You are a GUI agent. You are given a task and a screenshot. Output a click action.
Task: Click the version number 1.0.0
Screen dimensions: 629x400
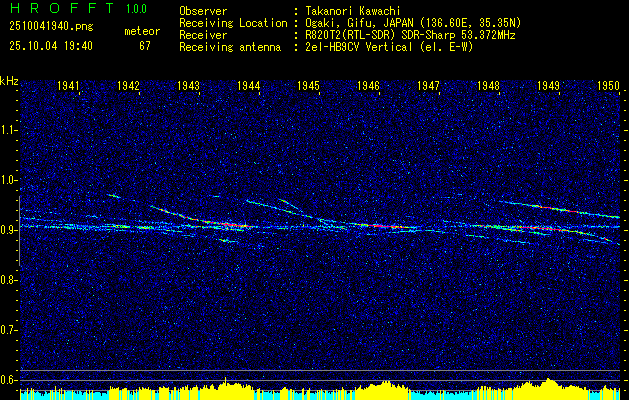coord(136,8)
